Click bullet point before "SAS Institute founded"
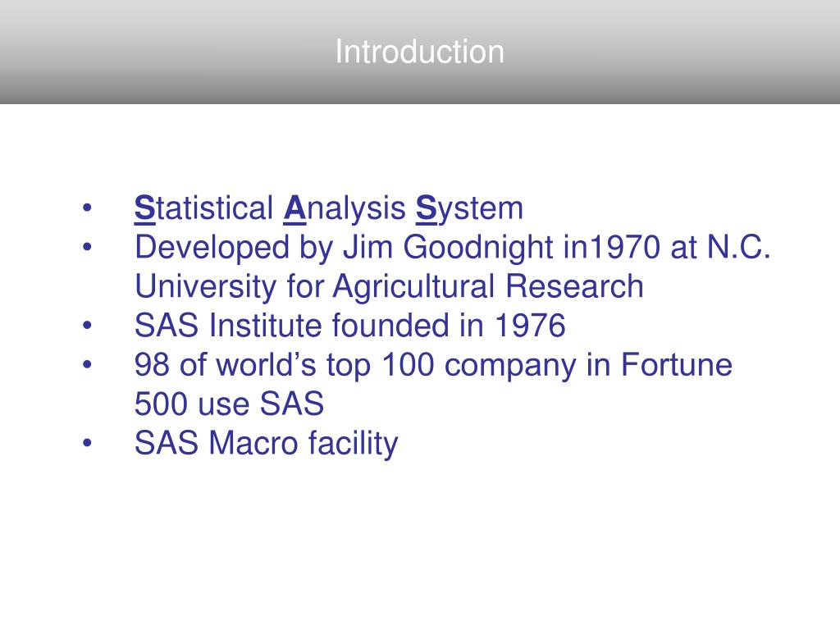The width and height of the screenshot is (840, 630). [x=87, y=325]
